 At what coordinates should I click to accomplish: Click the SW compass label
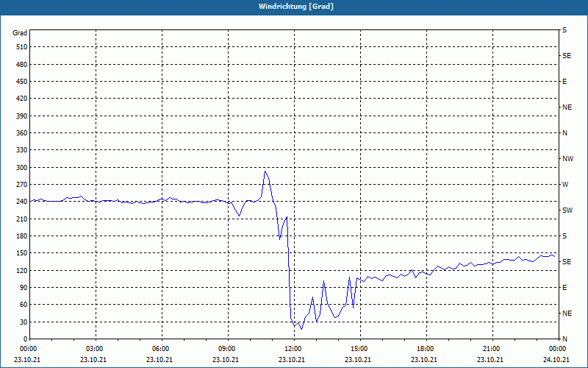[567, 210]
